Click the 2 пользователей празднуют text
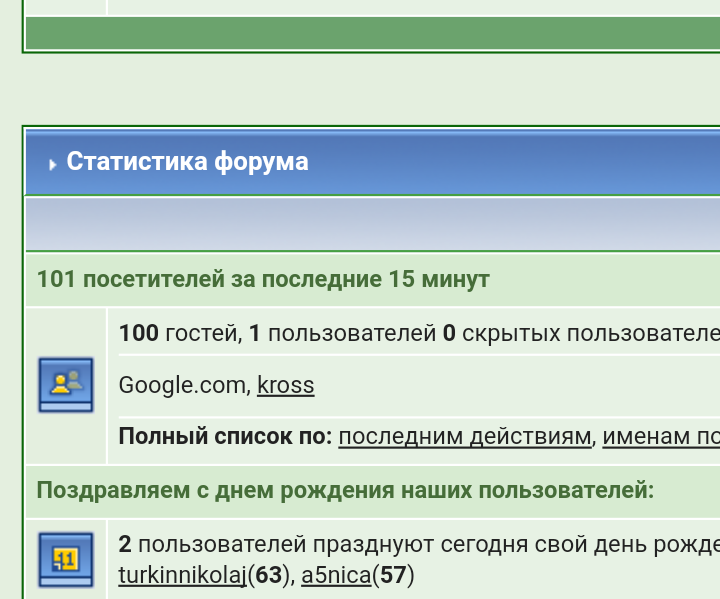This screenshot has width=720, height=599. tap(400, 545)
